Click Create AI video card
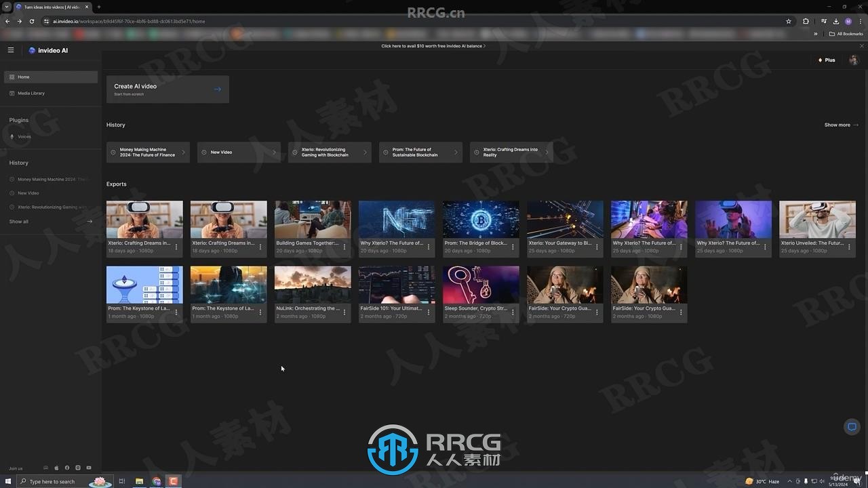 [167, 89]
